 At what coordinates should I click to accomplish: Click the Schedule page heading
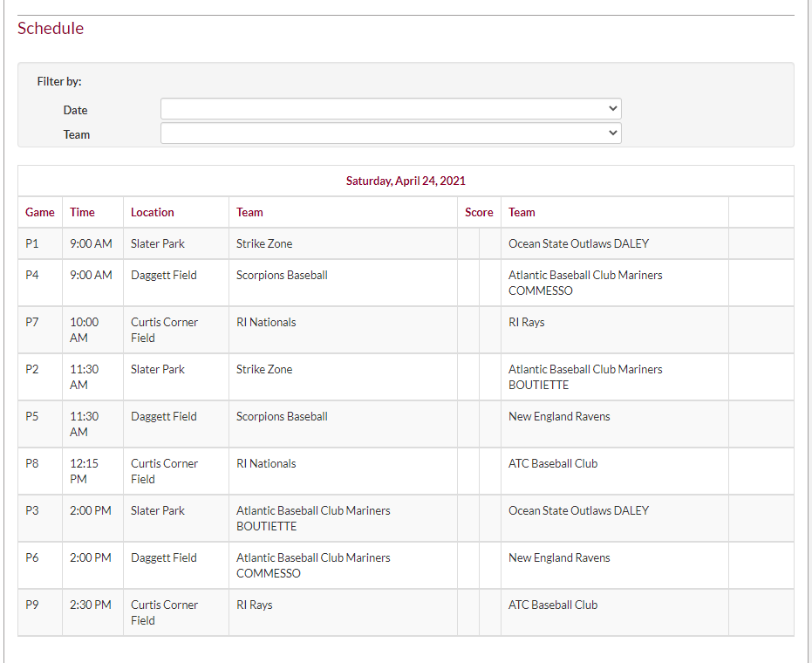[51, 29]
